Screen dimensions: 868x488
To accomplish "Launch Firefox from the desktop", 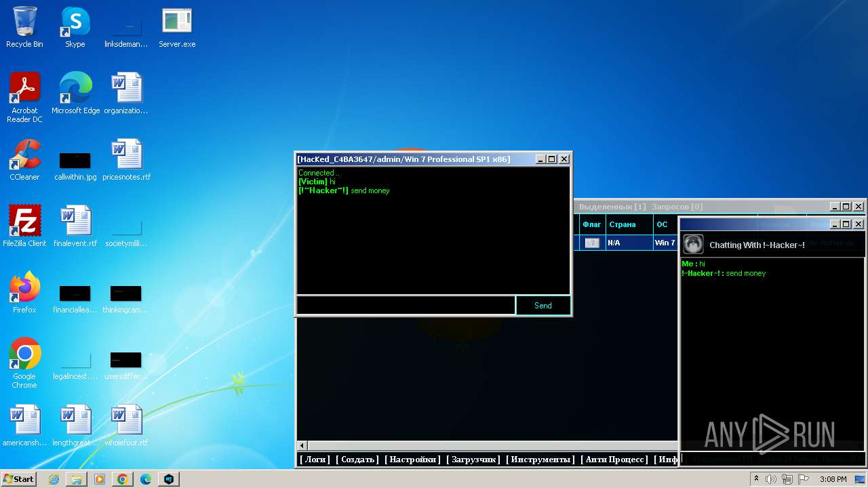I will (24, 293).
